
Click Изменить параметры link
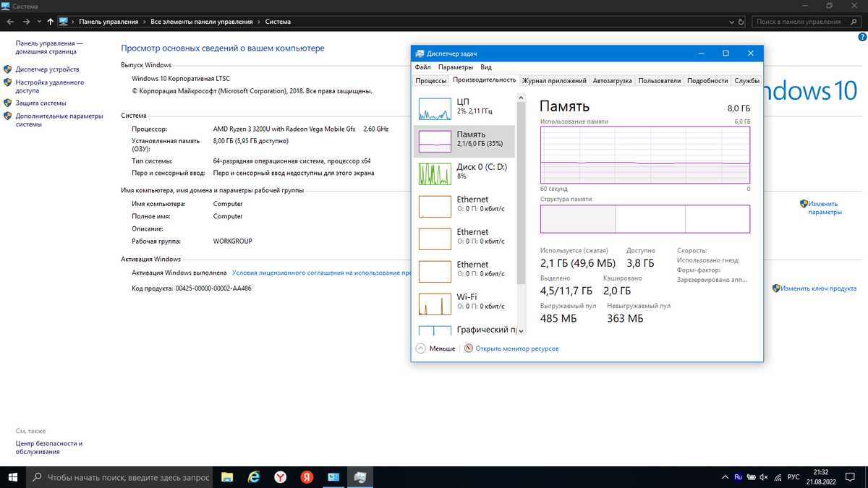click(823, 208)
